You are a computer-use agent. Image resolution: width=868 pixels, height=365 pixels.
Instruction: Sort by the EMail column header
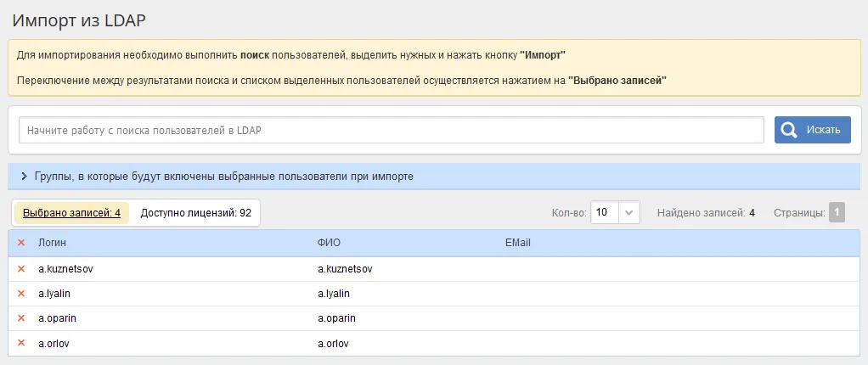pyautogui.click(x=517, y=243)
